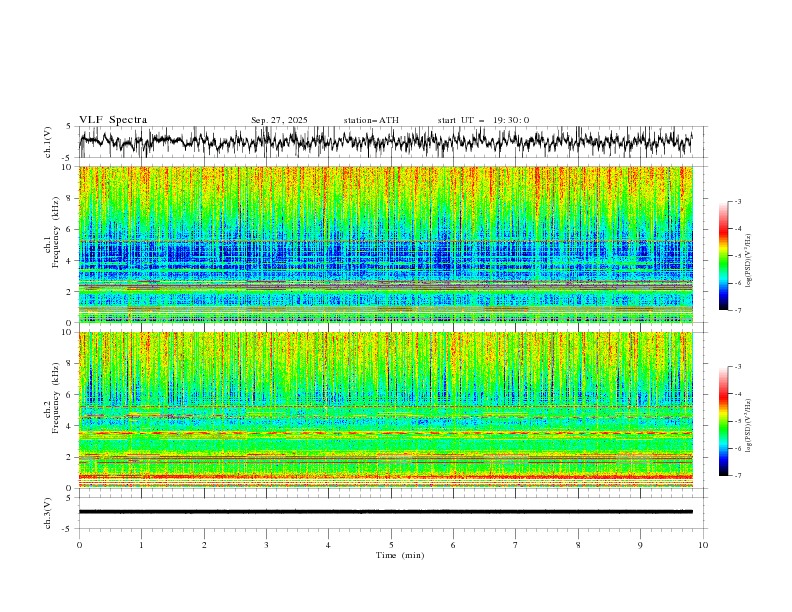Click the lower color scale bar for ch.2

click(x=723, y=421)
